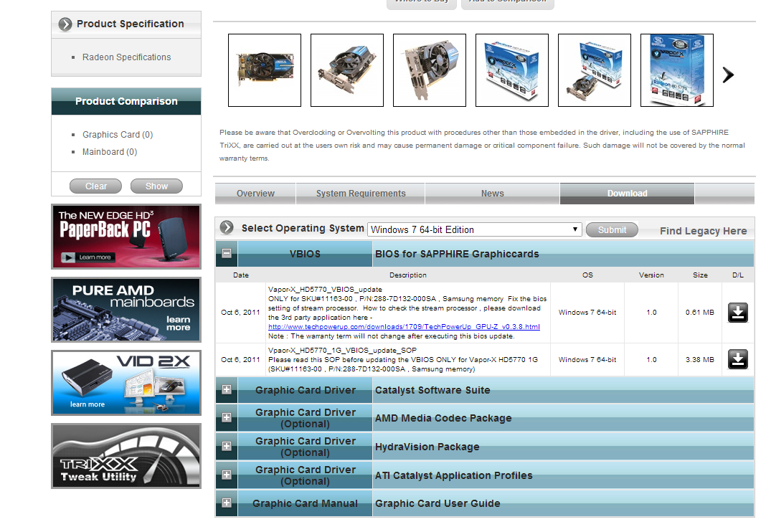Open Mainboard (0) comparison link

110,152
